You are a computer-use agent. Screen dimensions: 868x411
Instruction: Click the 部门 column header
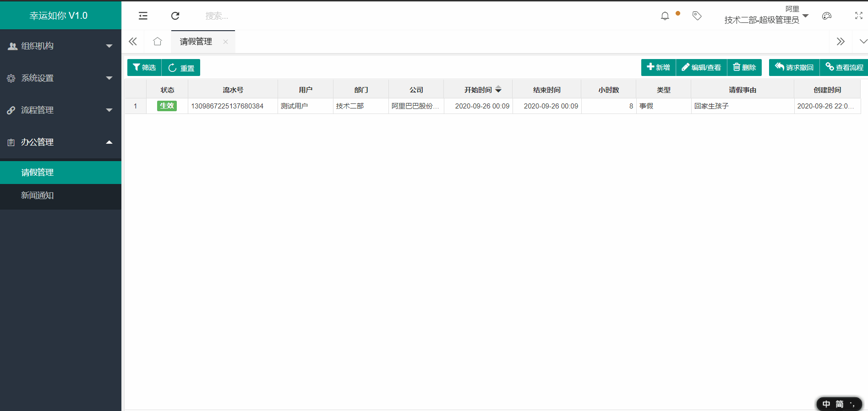[361, 90]
